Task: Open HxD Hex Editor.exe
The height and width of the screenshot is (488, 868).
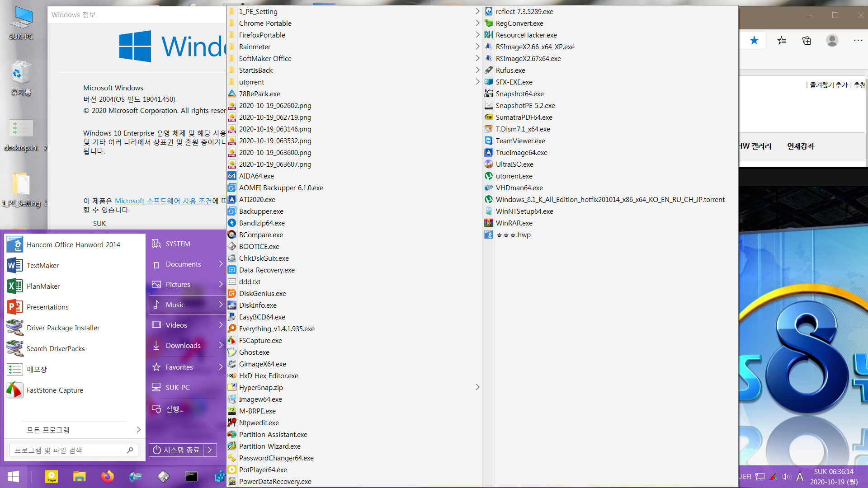Action: click(x=269, y=375)
